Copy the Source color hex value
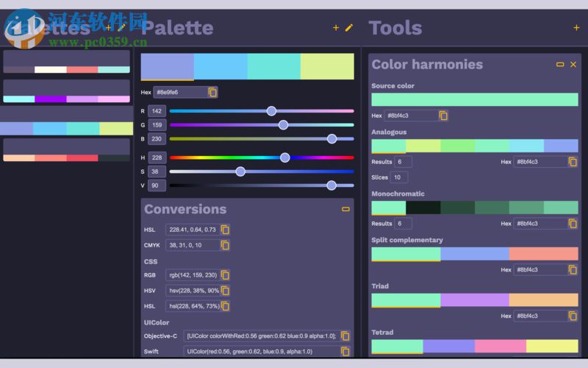 pyautogui.click(x=443, y=116)
